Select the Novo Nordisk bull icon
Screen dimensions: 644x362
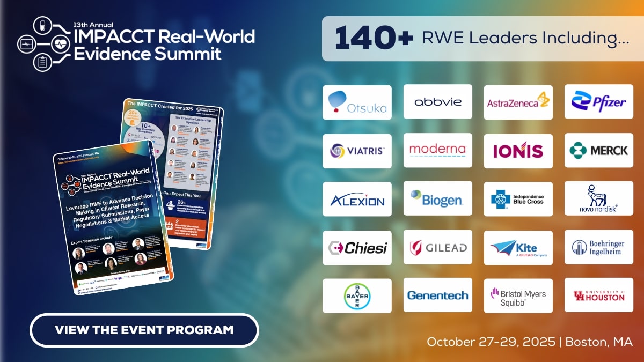tap(598, 198)
